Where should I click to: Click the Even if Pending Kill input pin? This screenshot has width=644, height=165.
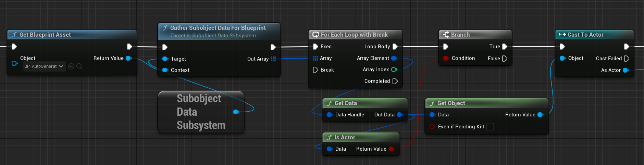(432, 127)
